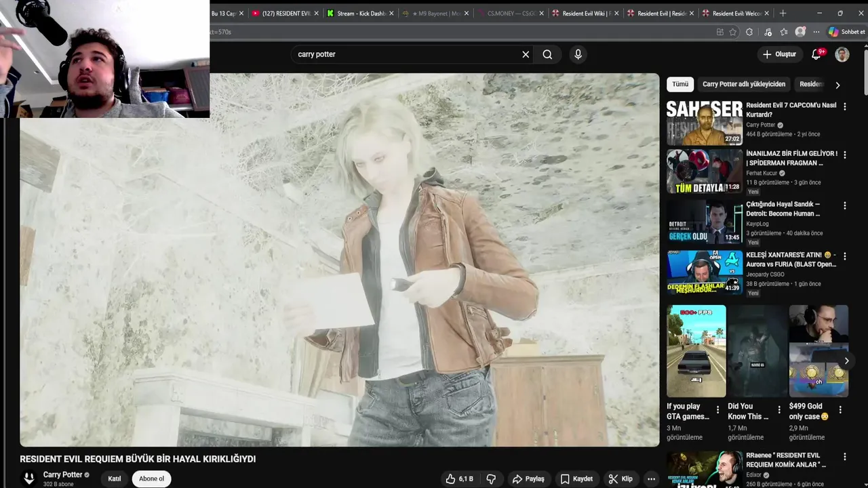
Task: Open more actions menu under video
Action: point(651,479)
